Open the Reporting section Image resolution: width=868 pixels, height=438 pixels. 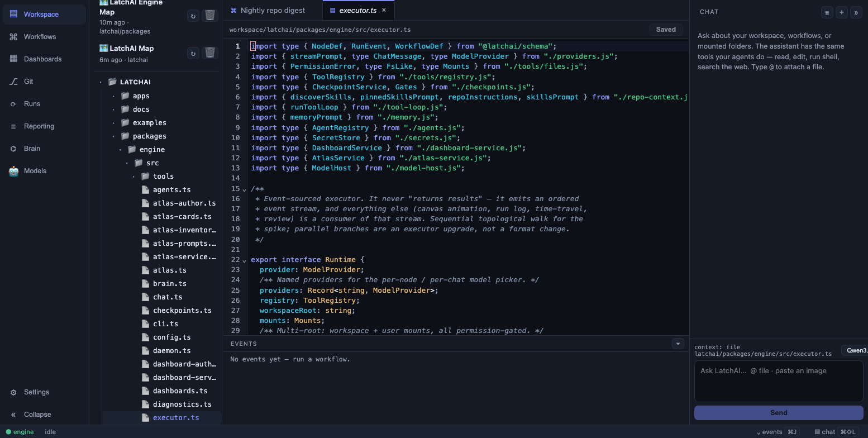coord(44,126)
